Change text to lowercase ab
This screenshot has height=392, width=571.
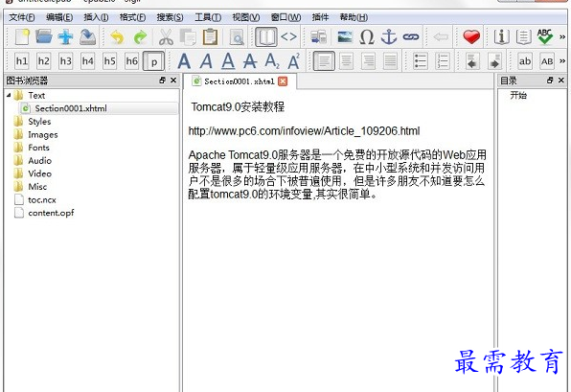point(525,61)
